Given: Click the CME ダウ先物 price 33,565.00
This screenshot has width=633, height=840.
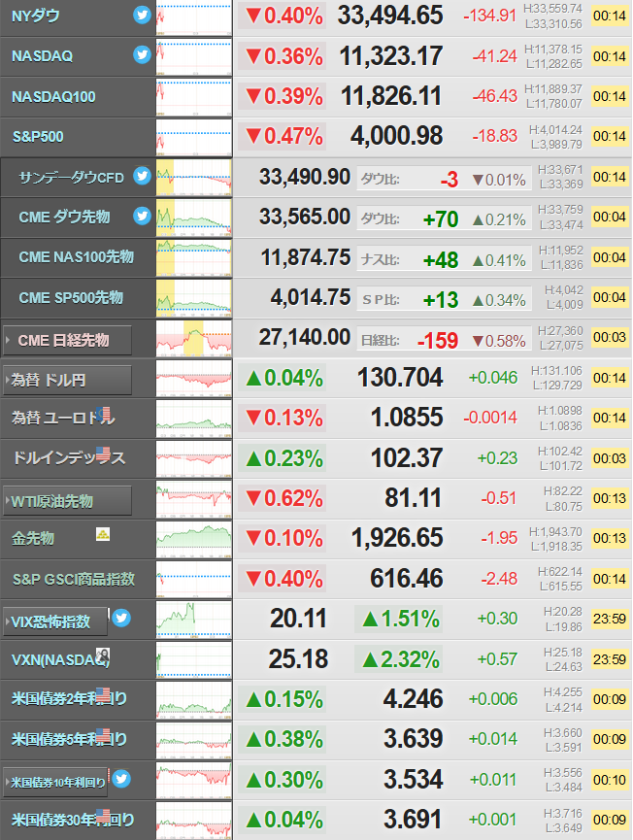Looking at the screenshot, I should [305, 217].
